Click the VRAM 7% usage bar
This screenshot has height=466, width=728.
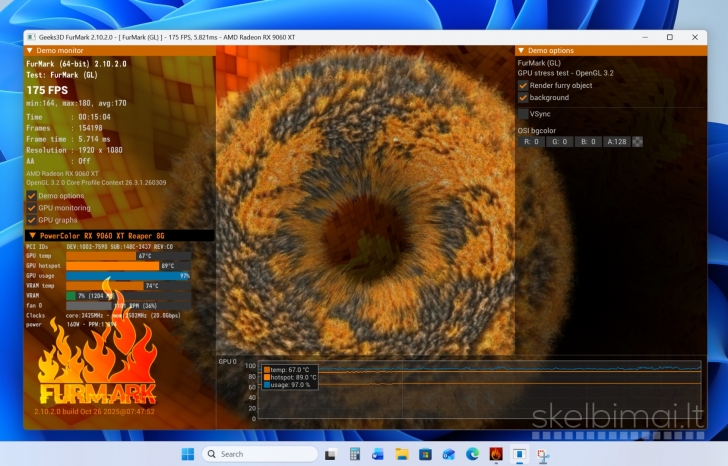click(129, 296)
